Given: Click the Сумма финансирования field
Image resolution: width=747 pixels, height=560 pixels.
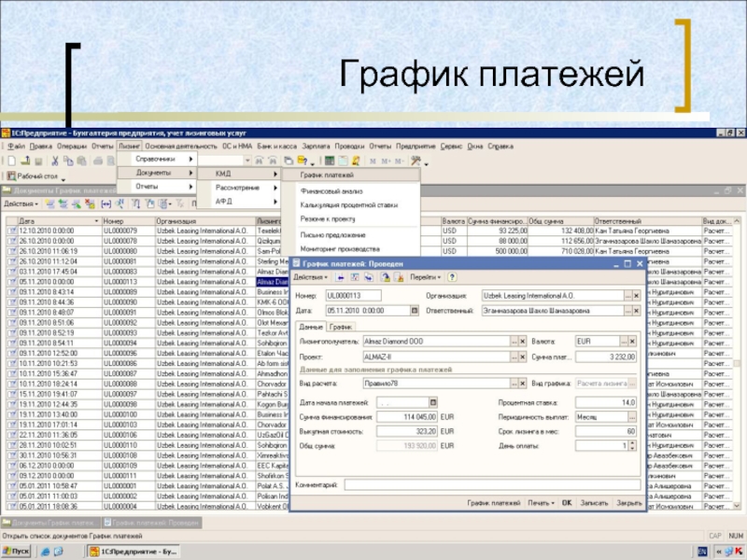Looking at the screenshot, I should click(407, 416).
